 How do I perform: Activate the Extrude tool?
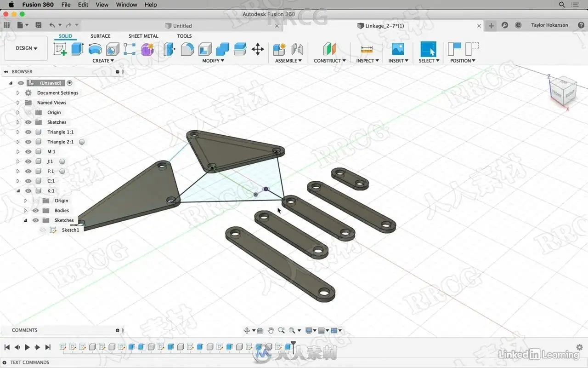pyautogui.click(x=77, y=49)
